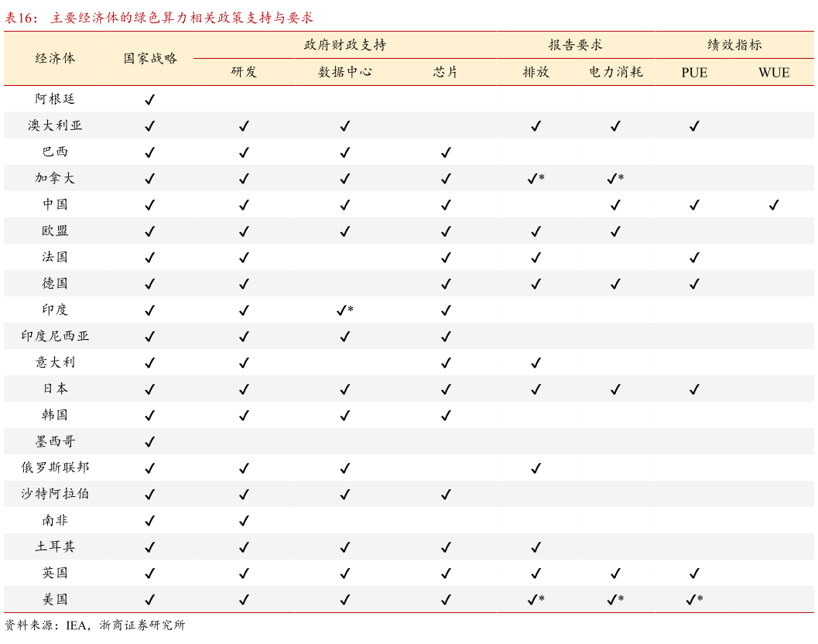The image size is (818, 644).
Task: Click the 绩效指标 group header
Action: (x=734, y=45)
